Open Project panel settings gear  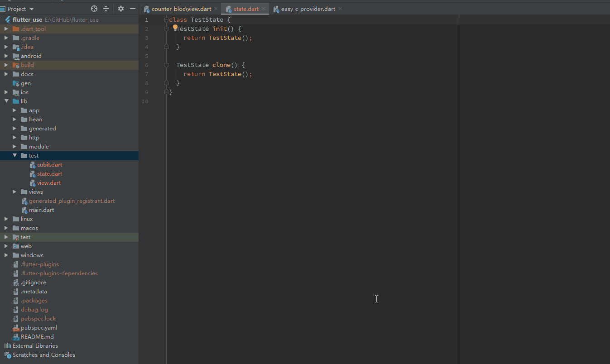(121, 9)
